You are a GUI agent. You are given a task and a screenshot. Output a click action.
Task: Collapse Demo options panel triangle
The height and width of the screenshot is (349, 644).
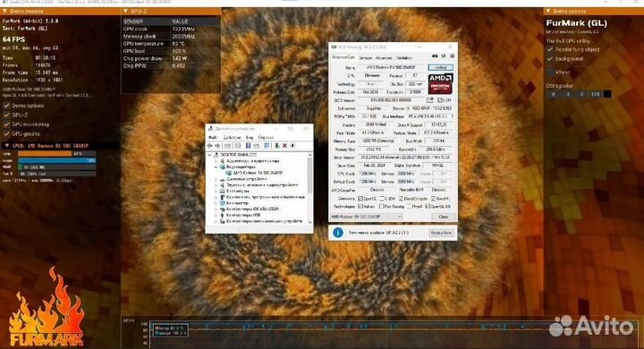(547, 11)
